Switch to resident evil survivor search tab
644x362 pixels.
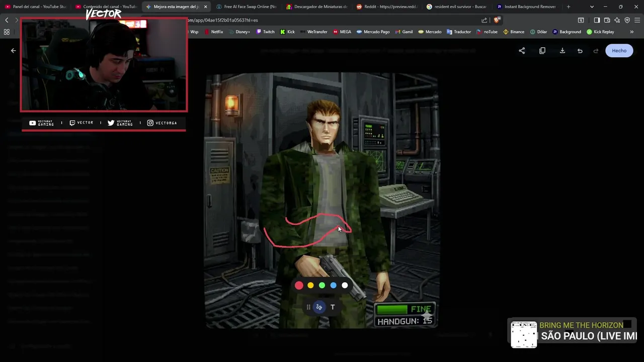coord(456,7)
